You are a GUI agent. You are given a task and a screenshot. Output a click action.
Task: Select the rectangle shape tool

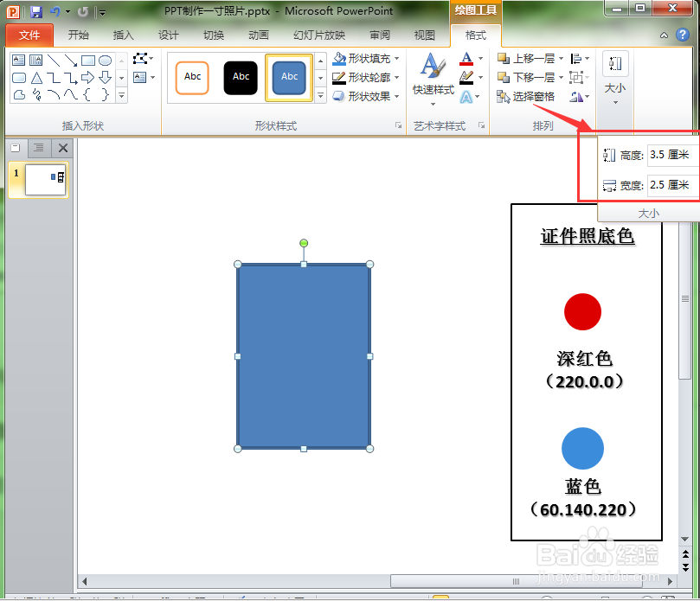click(88, 60)
